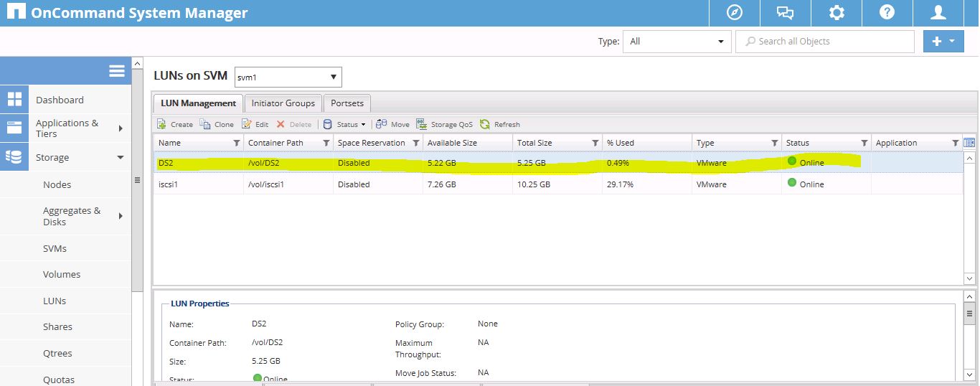Open the chat feedback icon in header
The width and height of the screenshot is (980, 386).
[x=785, y=13]
